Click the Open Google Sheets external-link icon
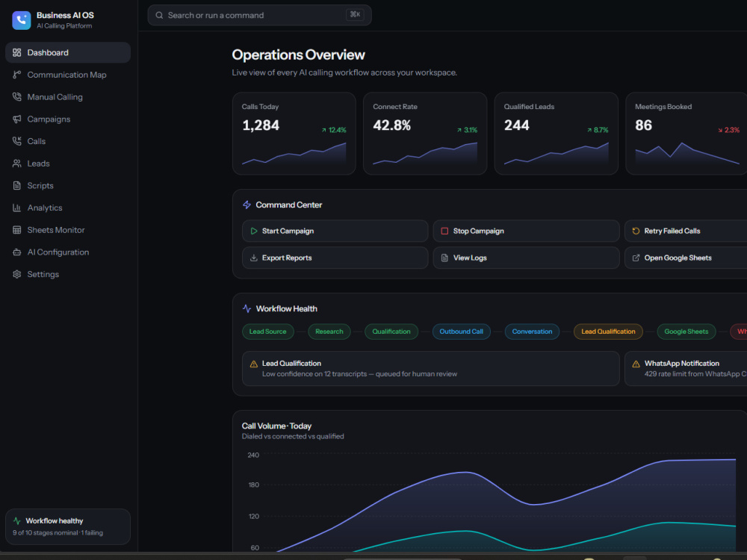The height and width of the screenshot is (560, 747). point(636,258)
